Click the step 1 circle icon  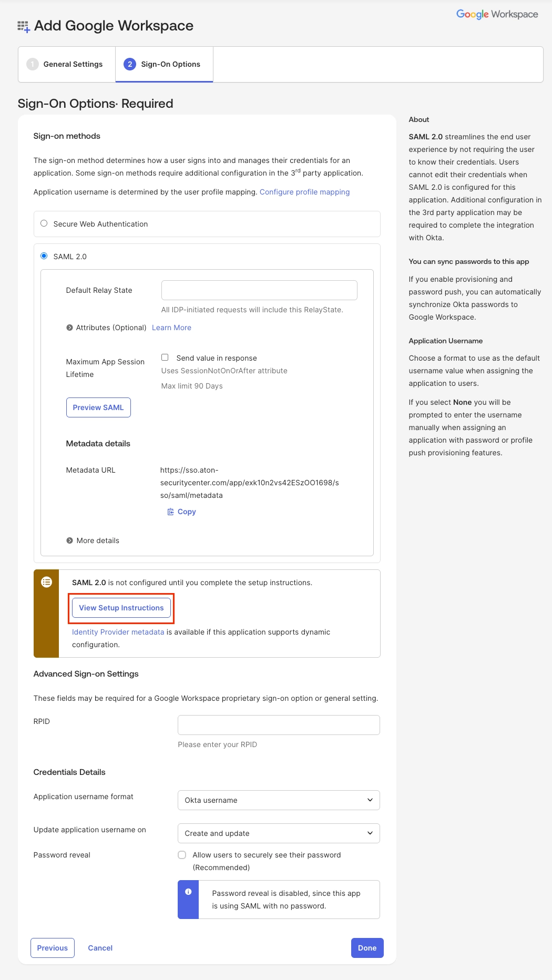pyautogui.click(x=33, y=64)
